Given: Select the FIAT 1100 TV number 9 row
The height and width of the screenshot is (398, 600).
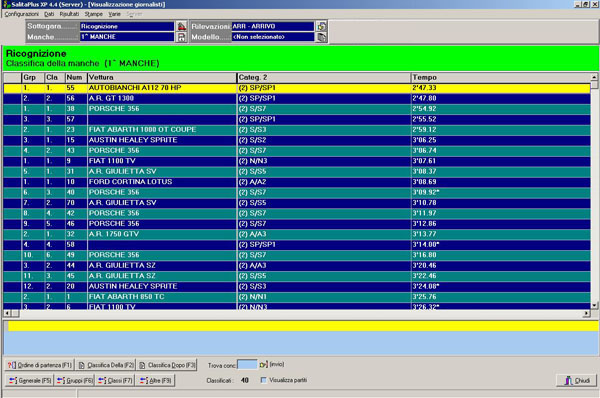Looking at the screenshot, I should coord(297,161).
